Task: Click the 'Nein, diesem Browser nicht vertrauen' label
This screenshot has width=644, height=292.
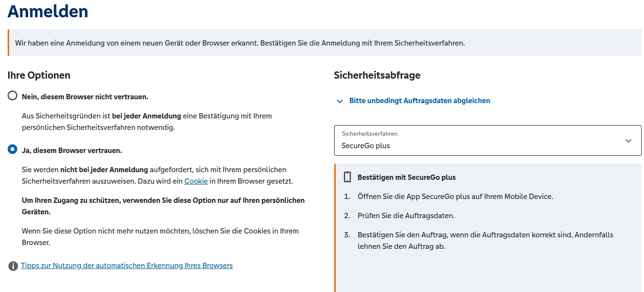Action: pos(85,96)
